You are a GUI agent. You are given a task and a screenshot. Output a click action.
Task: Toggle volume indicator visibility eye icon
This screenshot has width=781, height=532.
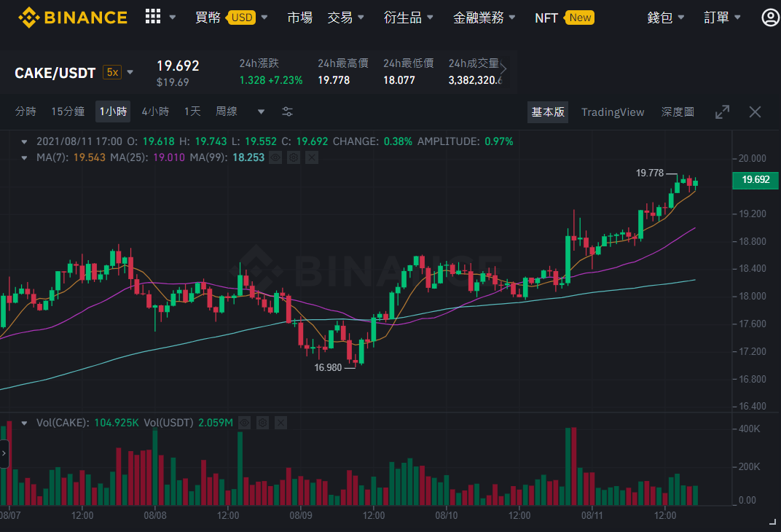(245, 423)
